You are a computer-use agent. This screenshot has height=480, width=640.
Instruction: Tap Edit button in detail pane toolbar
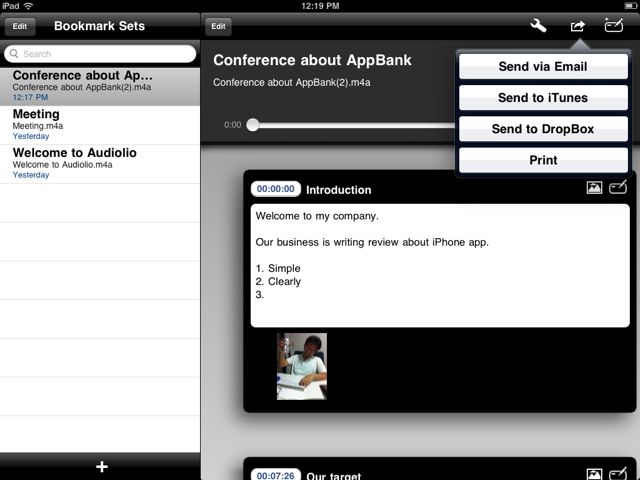tap(218, 27)
